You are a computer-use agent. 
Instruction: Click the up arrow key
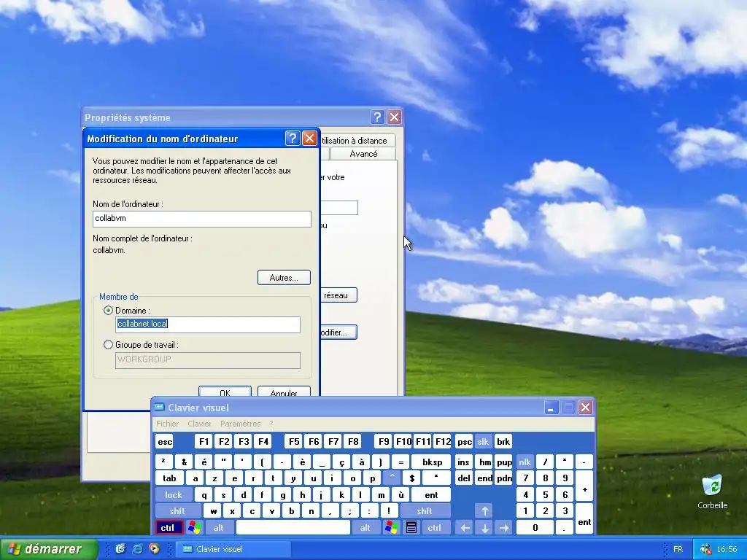tap(484, 511)
